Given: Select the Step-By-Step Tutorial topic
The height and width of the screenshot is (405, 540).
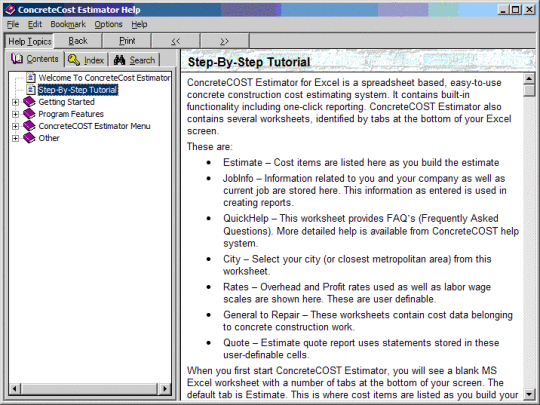Looking at the screenshot, I should pos(78,90).
